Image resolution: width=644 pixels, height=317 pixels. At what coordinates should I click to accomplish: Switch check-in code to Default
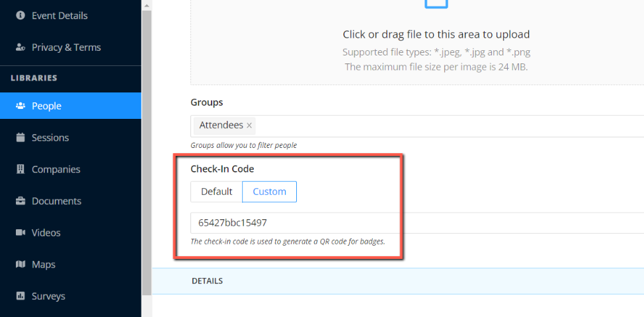click(216, 192)
